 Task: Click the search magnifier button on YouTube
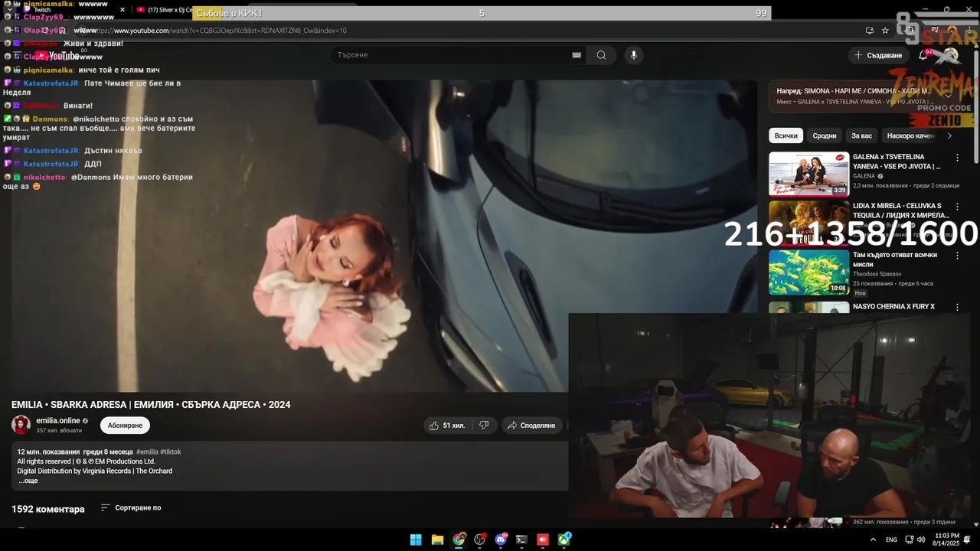601,55
